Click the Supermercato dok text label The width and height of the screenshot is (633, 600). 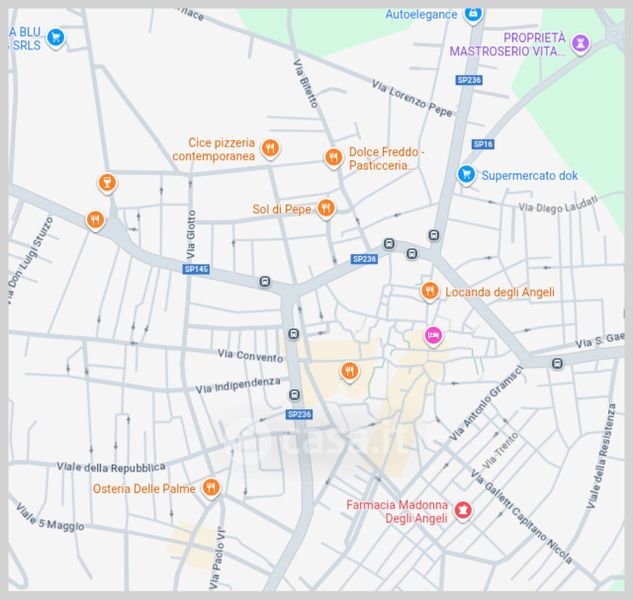point(529,176)
